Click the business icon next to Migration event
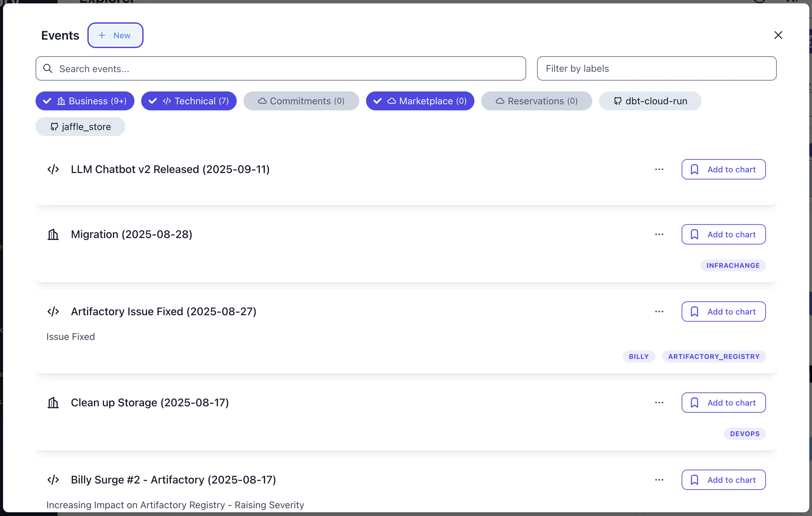812x516 pixels. click(53, 234)
